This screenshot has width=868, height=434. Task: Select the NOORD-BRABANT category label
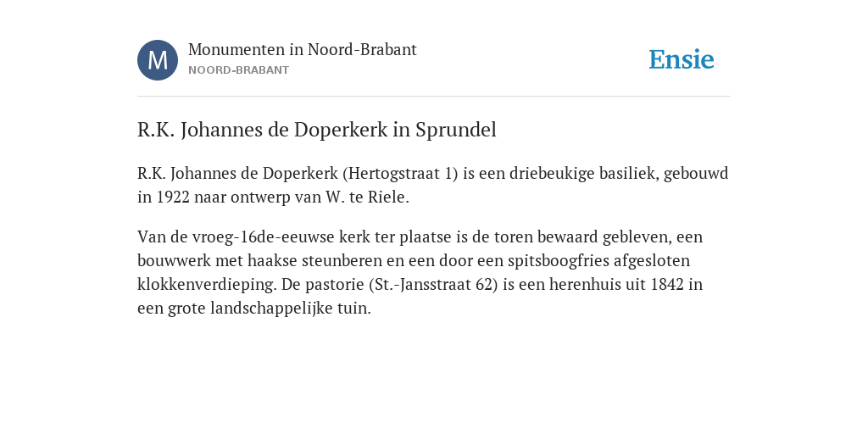(238, 70)
